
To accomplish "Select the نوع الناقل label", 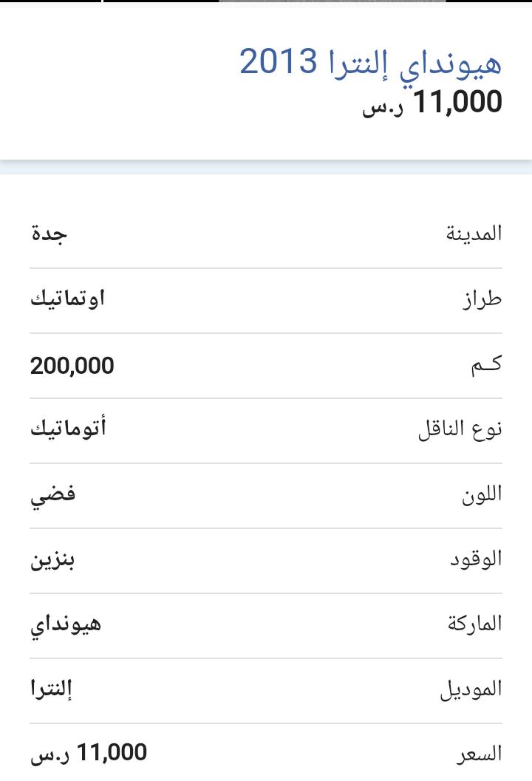I will (460, 429).
